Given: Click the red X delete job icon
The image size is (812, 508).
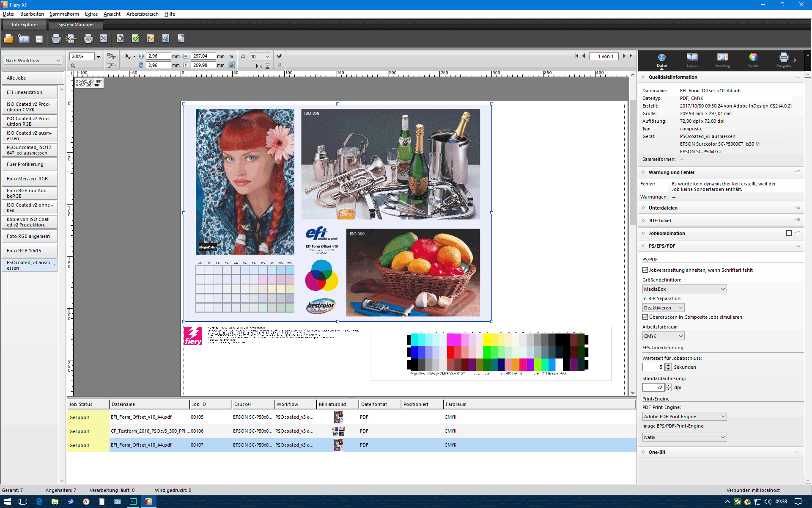Looking at the screenshot, I should click(x=104, y=39).
